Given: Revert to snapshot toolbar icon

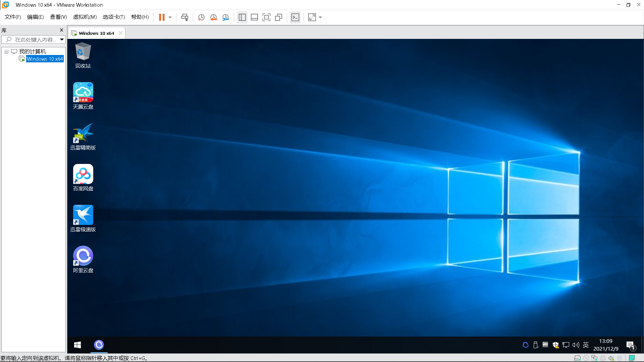Looking at the screenshot, I should (213, 17).
